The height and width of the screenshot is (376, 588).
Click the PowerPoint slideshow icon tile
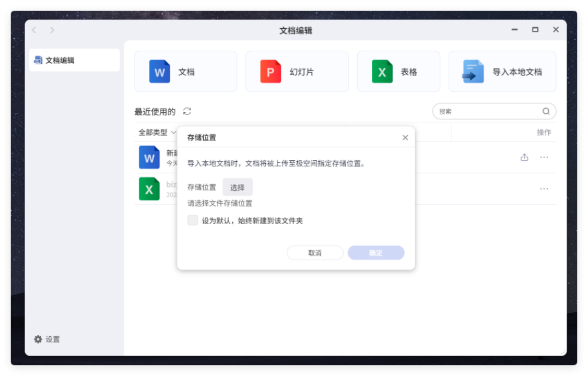click(271, 72)
